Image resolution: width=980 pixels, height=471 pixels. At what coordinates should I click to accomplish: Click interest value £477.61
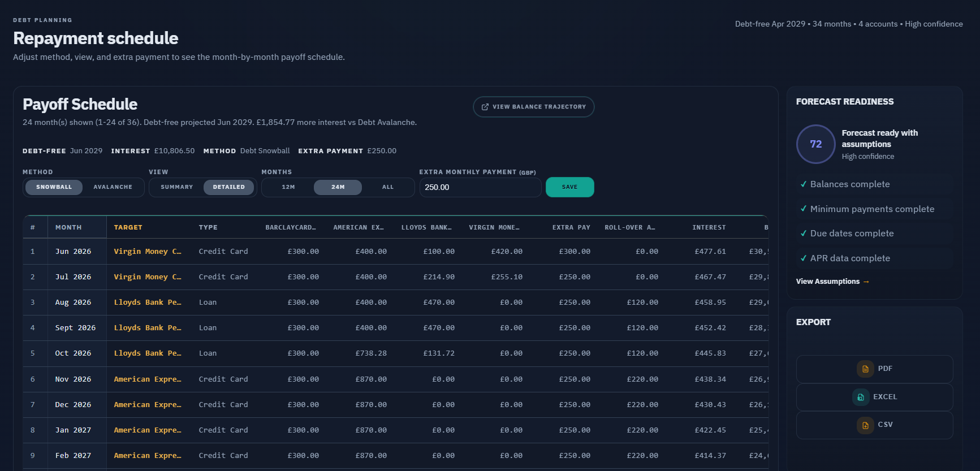point(710,252)
